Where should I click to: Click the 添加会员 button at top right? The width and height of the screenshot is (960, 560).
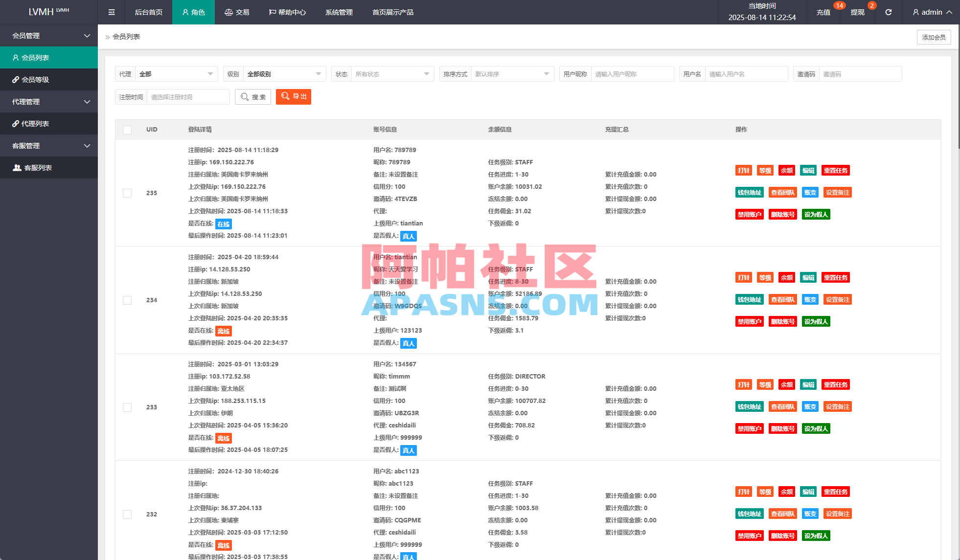[934, 37]
